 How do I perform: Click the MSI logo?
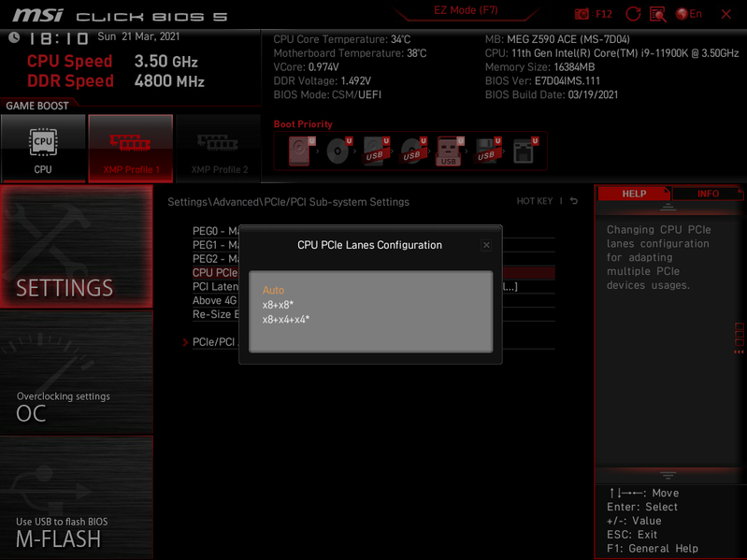tap(37, 16)
